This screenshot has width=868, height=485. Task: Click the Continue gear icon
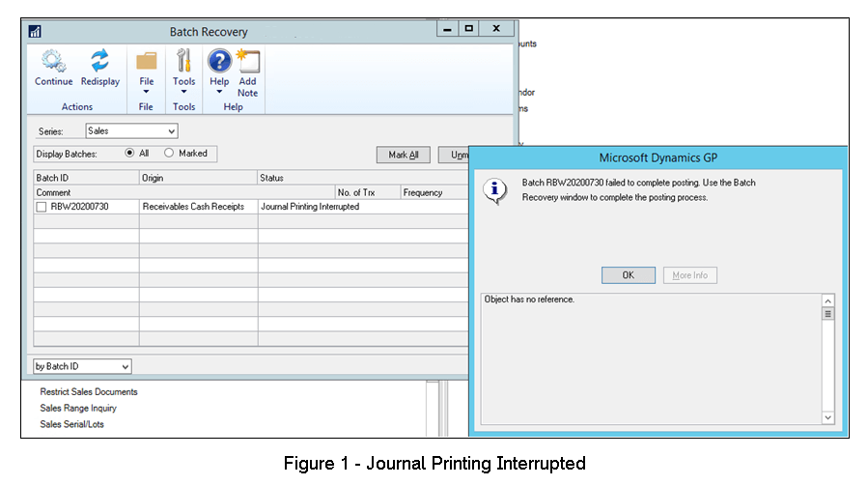coord(53,61)
